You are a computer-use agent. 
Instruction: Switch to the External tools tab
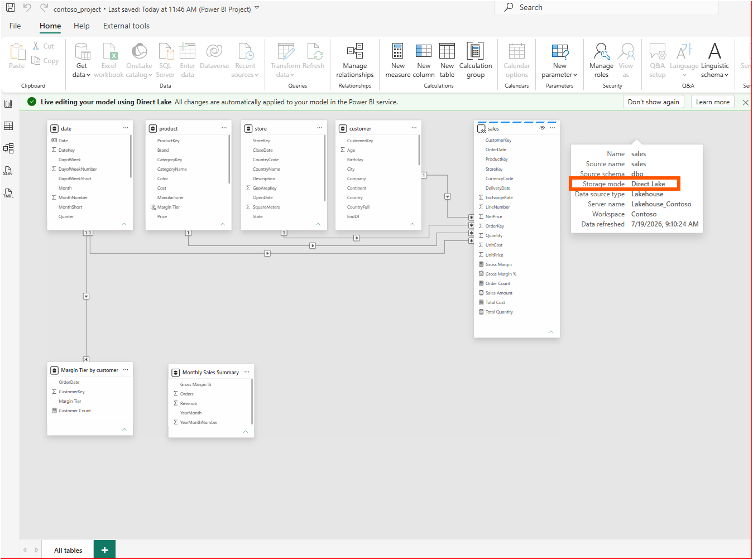point(126,26)
